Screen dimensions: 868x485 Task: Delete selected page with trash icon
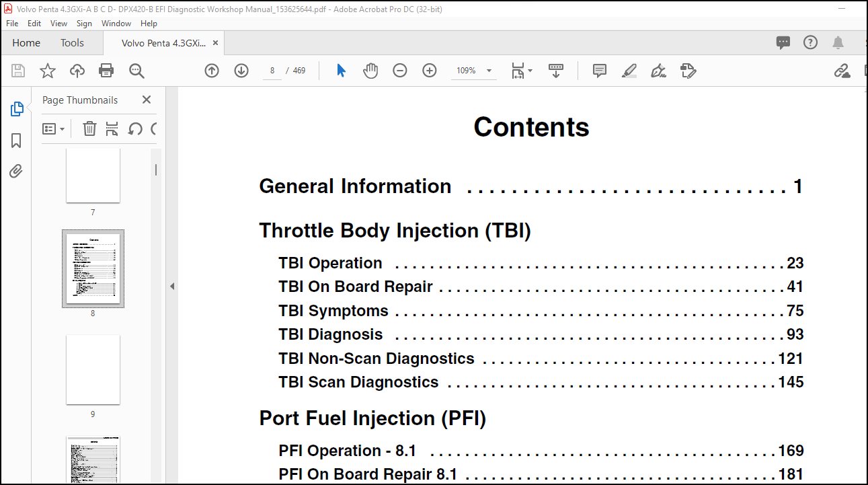(89, 128)
